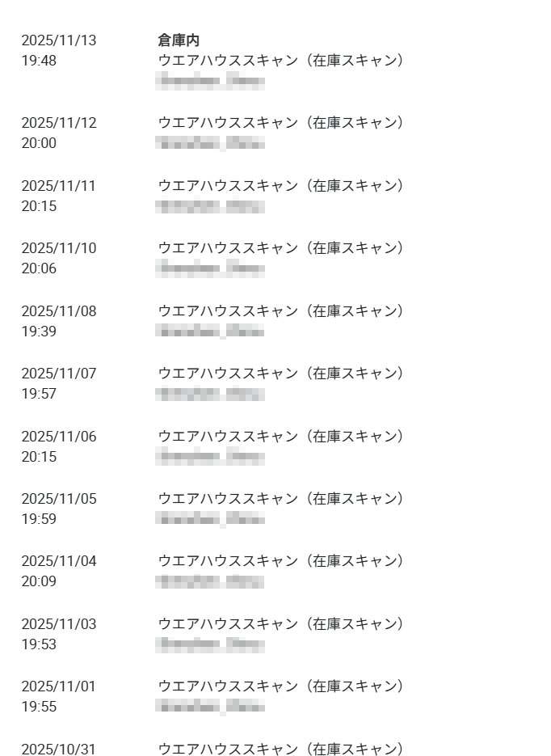Select the scan status text for 2025/11/06
The image size is (551, 756).
[280, 437]
